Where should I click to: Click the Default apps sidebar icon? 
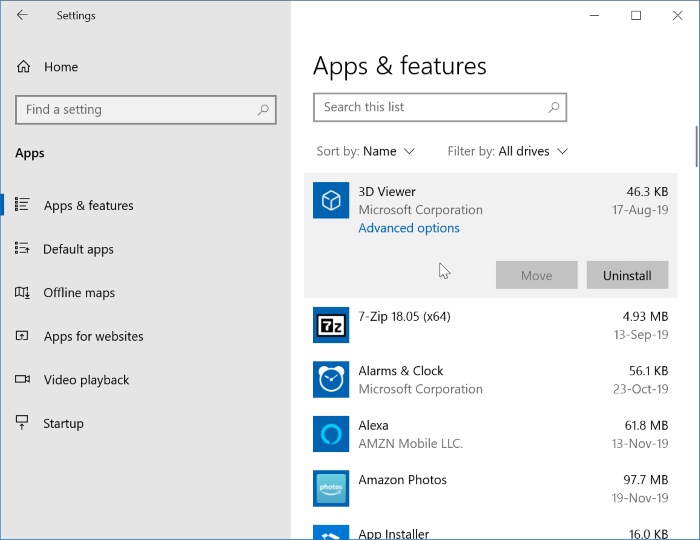point(22,248)
